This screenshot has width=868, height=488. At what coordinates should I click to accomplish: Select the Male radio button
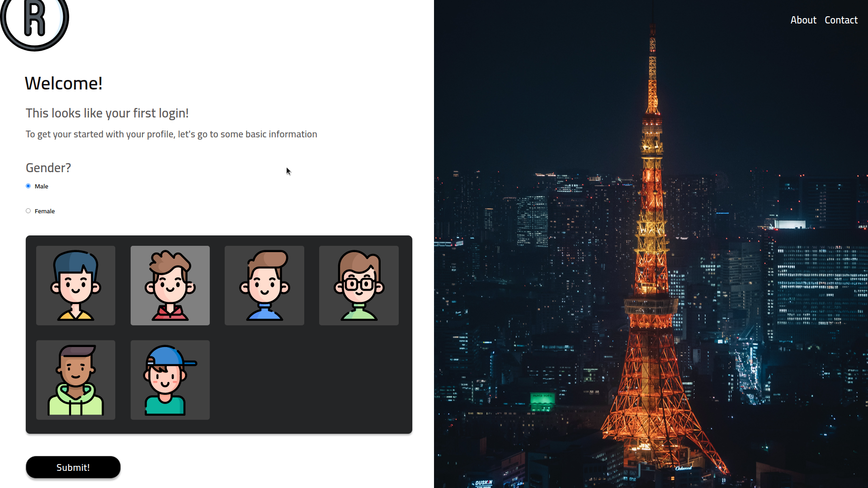[28, 186]
